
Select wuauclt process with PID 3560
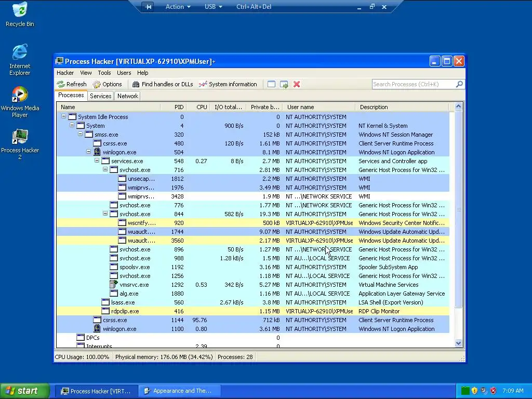(253, 241)
